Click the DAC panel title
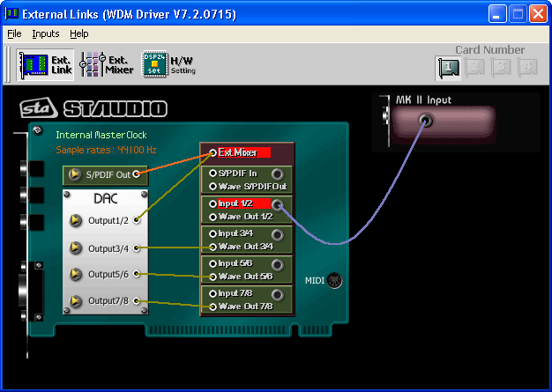 (x=105, y=199)
